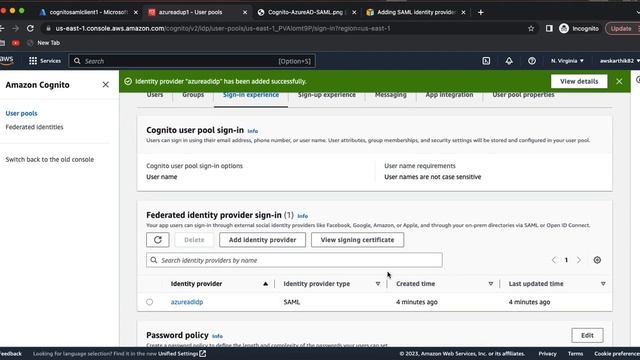Viewport: 640px width, 360px height.
Task: Open the Terms footer link
Action: click(x=575, y=353)
